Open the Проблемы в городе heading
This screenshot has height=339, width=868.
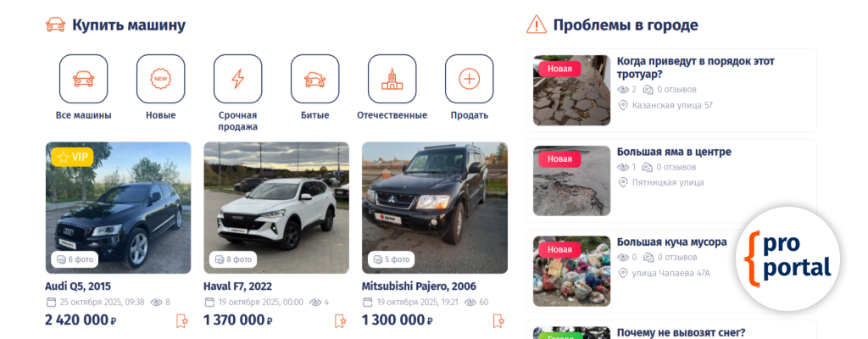(x=626, y=25)
